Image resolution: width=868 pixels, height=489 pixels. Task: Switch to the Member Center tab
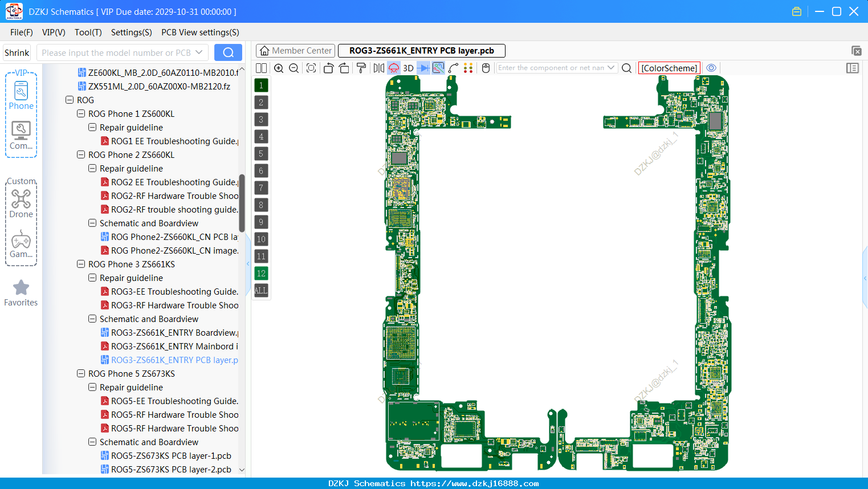pyautogui.click(x=296, y=51)
